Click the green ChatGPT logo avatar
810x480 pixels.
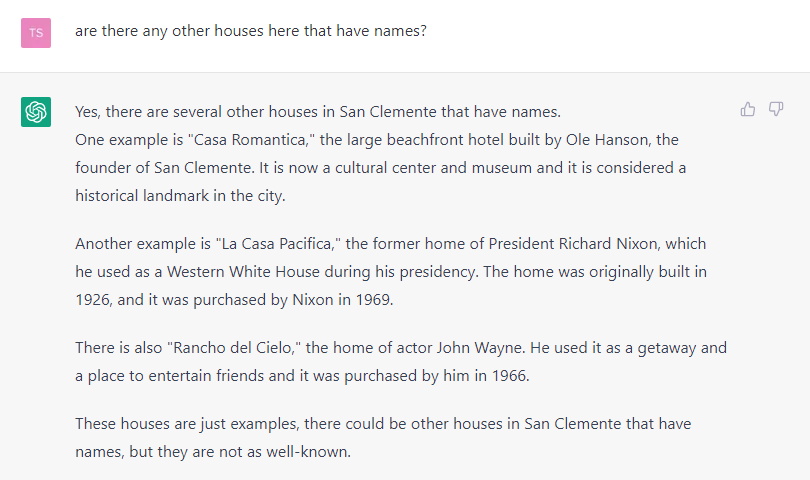pos(36,112)
